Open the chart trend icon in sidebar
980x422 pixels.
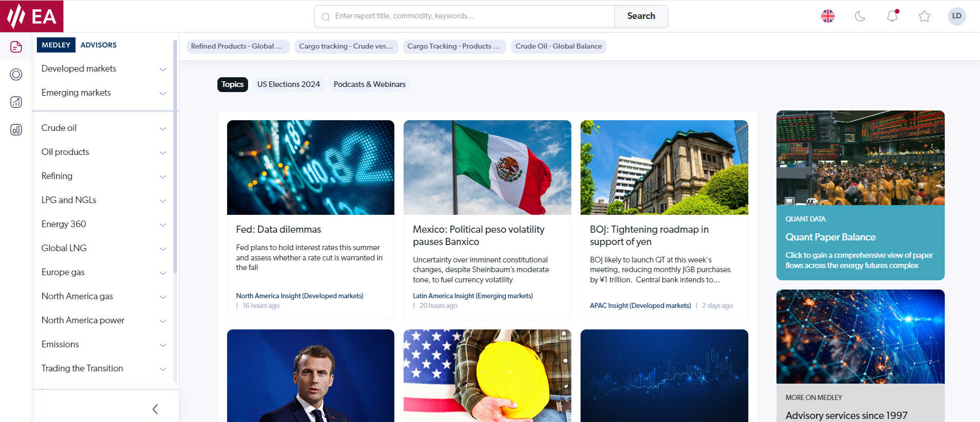16,102
